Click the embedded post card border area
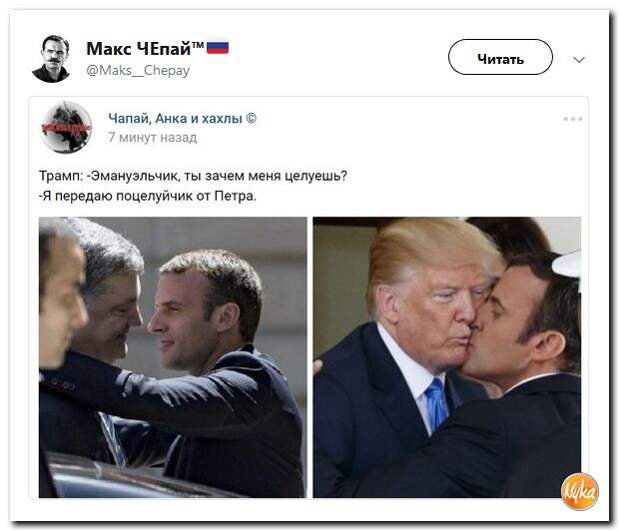The height and width of the screenshot is (532, 620). [x=308, y=297]
